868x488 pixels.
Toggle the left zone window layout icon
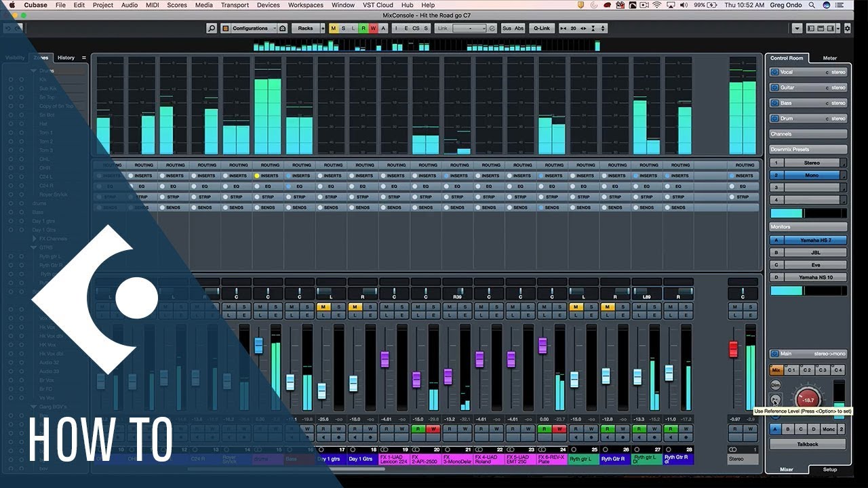coord(811,28)
